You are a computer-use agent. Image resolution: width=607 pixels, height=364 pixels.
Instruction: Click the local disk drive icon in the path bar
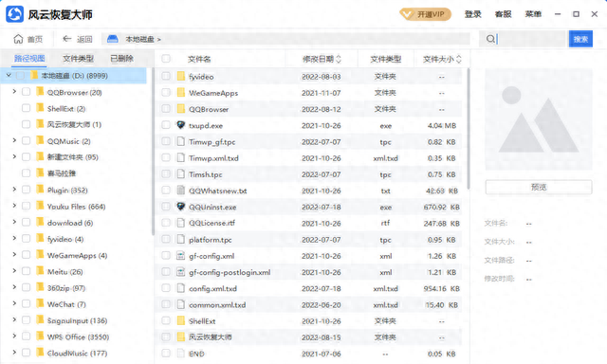coord(112,39)
